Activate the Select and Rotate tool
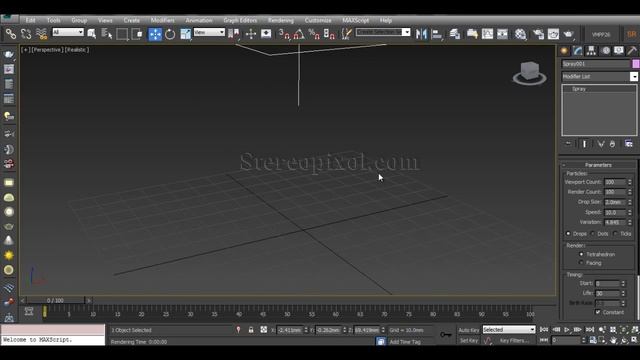 click(170, 34)
